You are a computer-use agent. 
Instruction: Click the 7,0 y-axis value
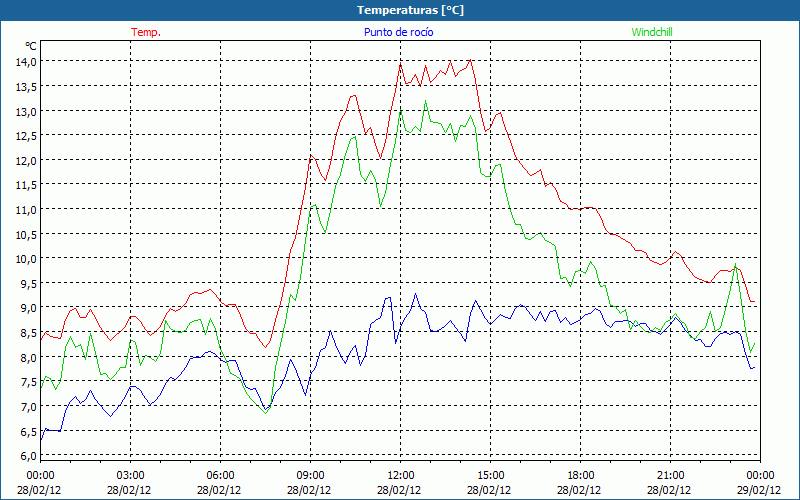point(29,407)
